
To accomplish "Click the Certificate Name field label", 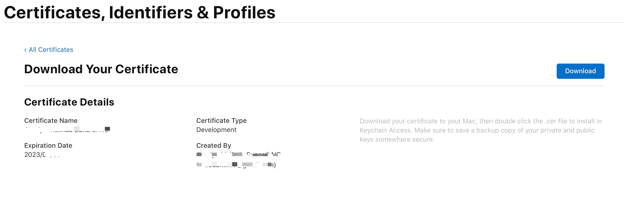I will pos(51,121).
